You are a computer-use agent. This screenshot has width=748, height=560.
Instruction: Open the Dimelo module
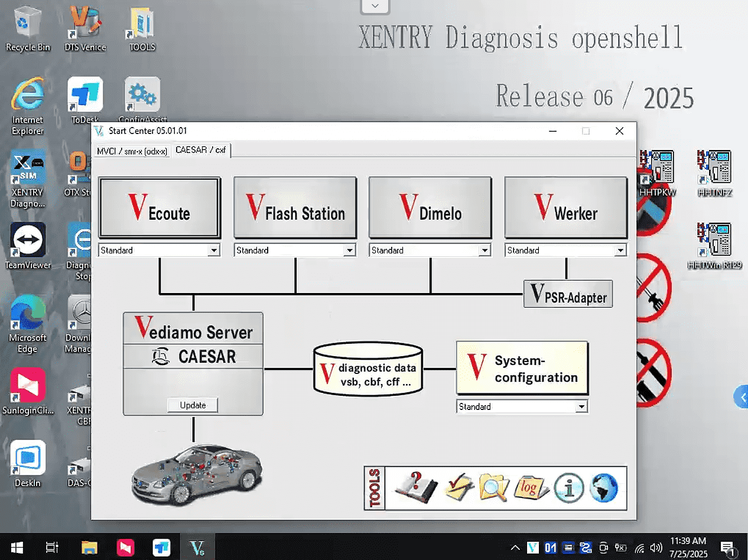(x=430, y=207)
